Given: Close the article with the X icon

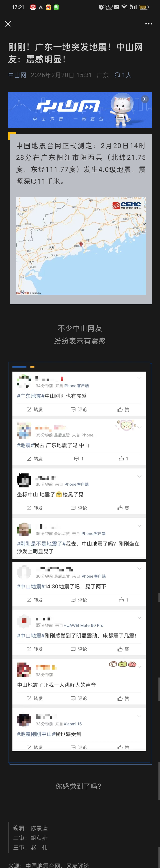Looking at the screenshot, I should pyautogui.click(x=8, y=24).
